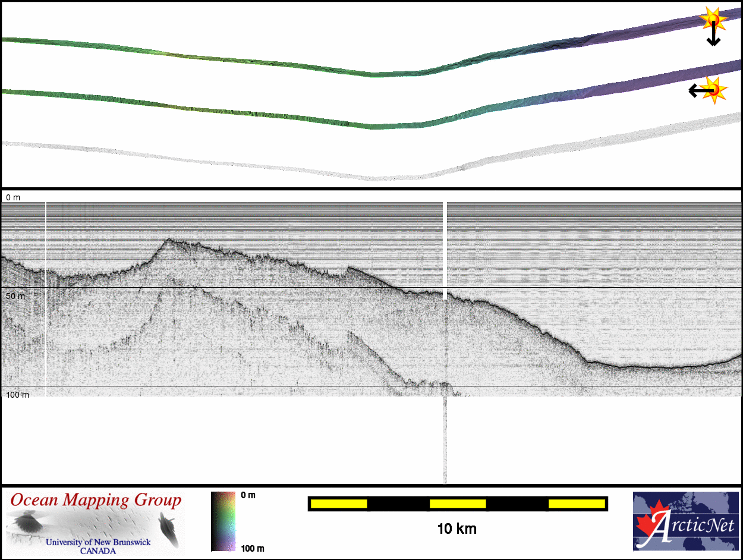
Task: Click the 0 m color legend label
Action: click(248, 495)
